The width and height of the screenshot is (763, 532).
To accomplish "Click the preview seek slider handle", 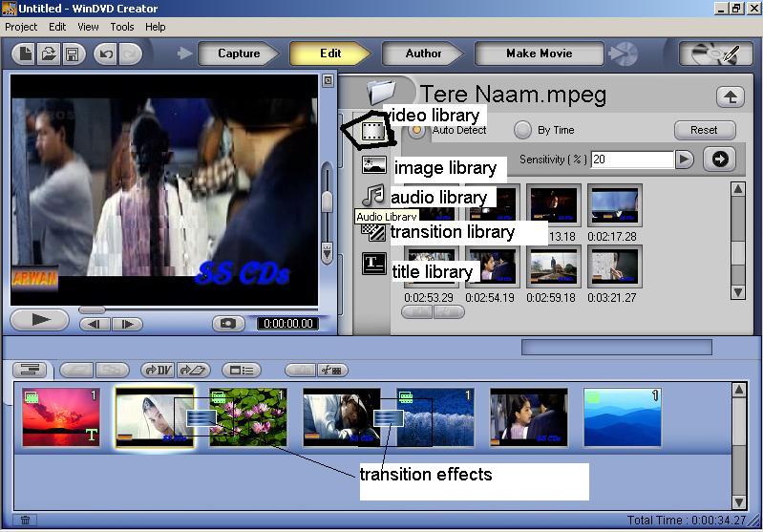I will tap(92, 310).
